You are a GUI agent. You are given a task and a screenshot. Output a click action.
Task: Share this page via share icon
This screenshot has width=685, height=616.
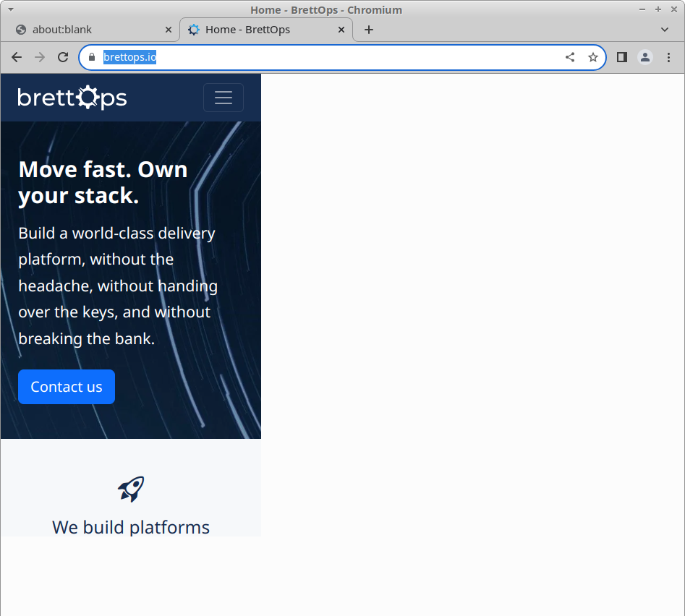click(570, 57)
